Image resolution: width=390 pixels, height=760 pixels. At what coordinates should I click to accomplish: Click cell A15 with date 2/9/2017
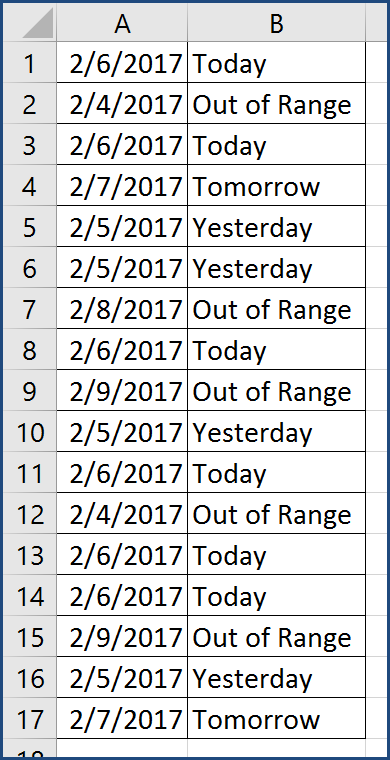[x=122, y=637]
